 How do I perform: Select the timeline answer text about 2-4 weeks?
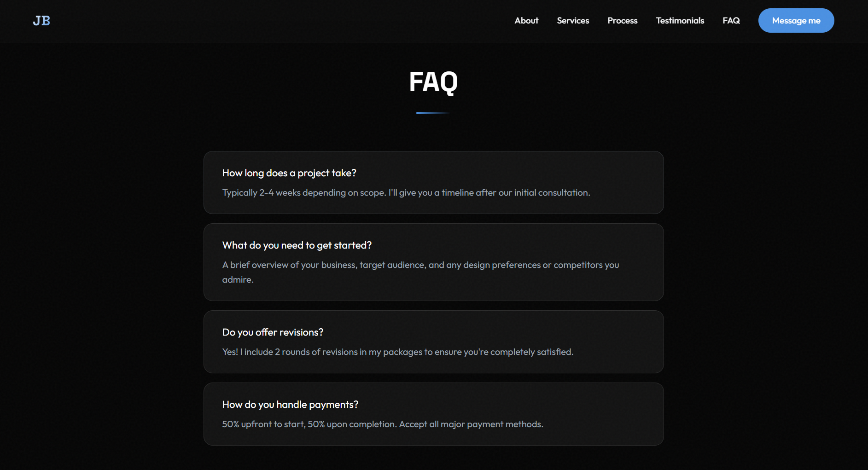point(406,192)
